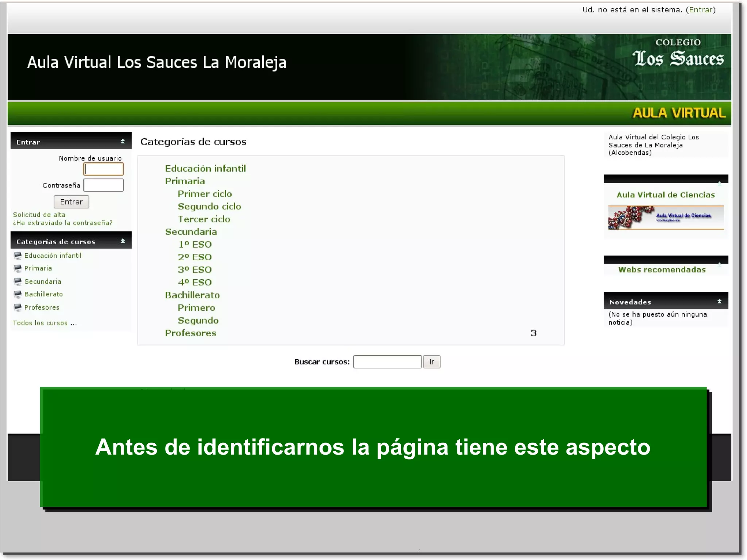Screen dimensions: 747x560
Task: Open the 3º ESO category
Action: 195,270
